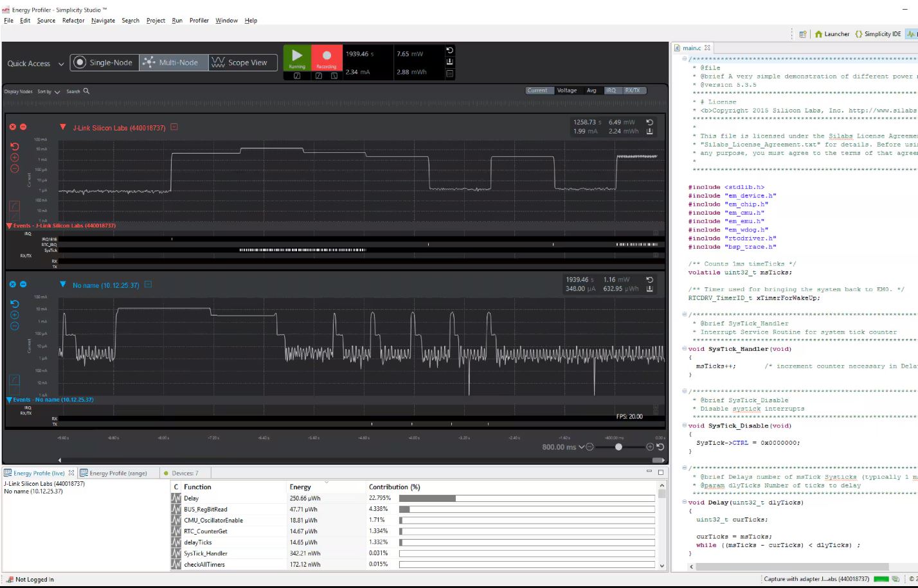
Task: Expand the Quick Access dropdown
Action: 61,64
